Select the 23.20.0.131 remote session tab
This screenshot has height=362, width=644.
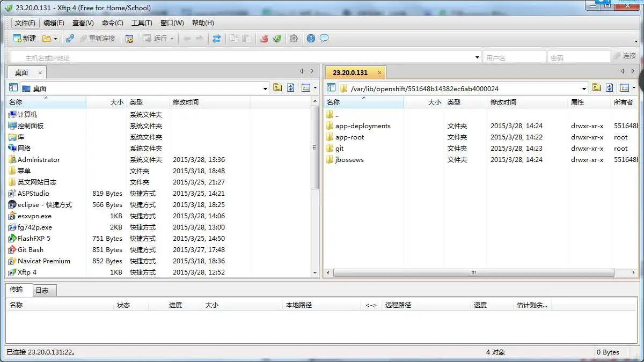tap(355, 72)
